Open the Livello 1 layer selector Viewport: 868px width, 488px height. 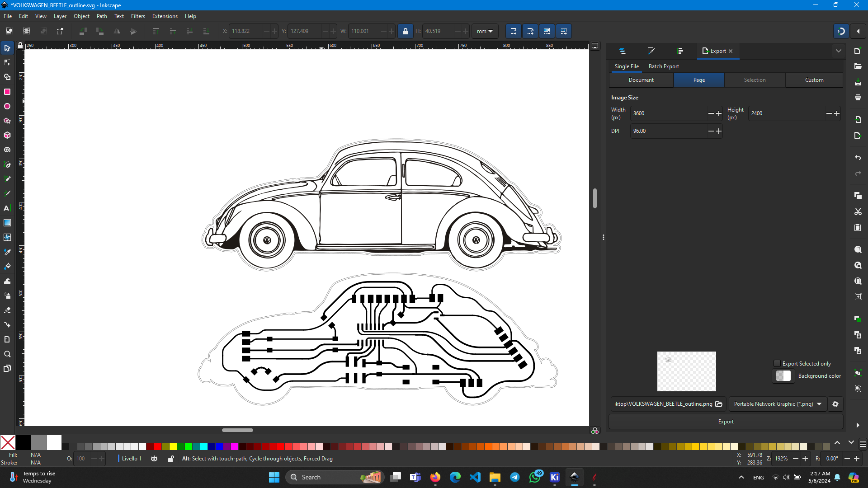[131, 459]
